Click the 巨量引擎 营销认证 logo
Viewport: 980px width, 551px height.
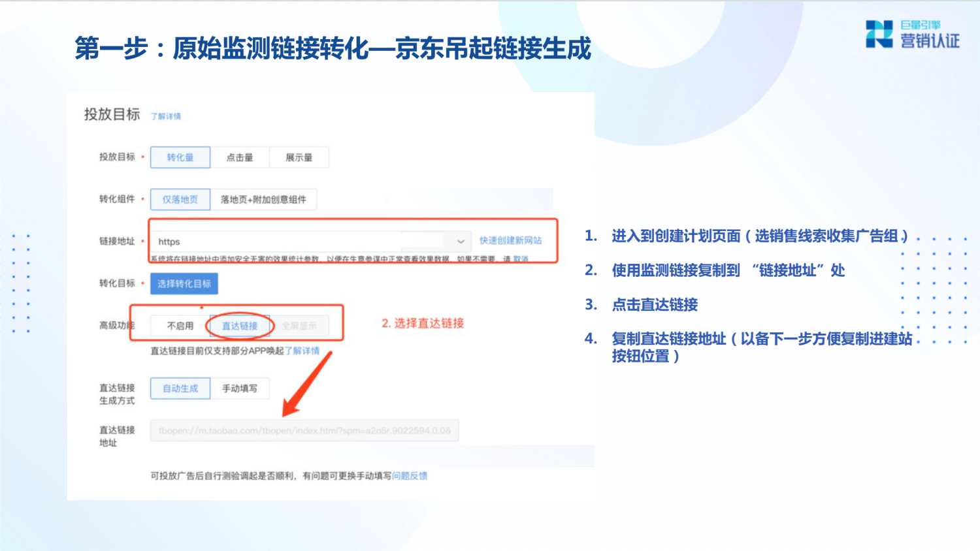pyautogui.click(x=913, y=34)
